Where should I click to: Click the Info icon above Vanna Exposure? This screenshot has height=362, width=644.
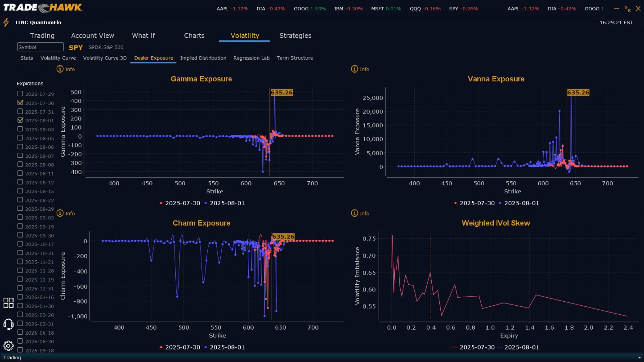(x=354, y=69)
